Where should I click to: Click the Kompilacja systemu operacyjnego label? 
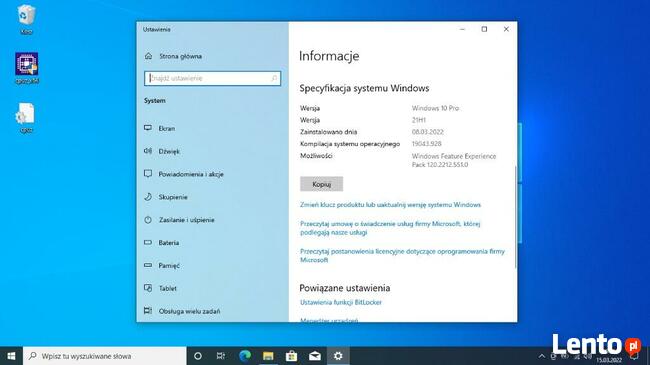click(x=350, y=144)
